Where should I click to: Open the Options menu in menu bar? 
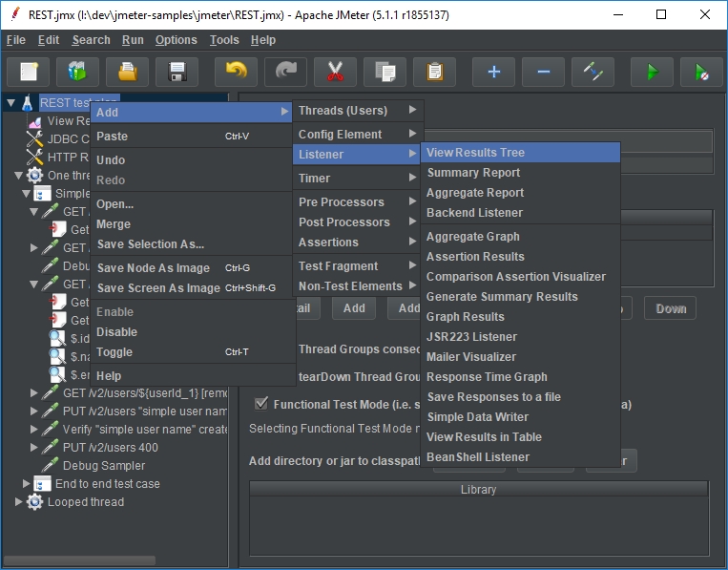click(x=176, y=40)
